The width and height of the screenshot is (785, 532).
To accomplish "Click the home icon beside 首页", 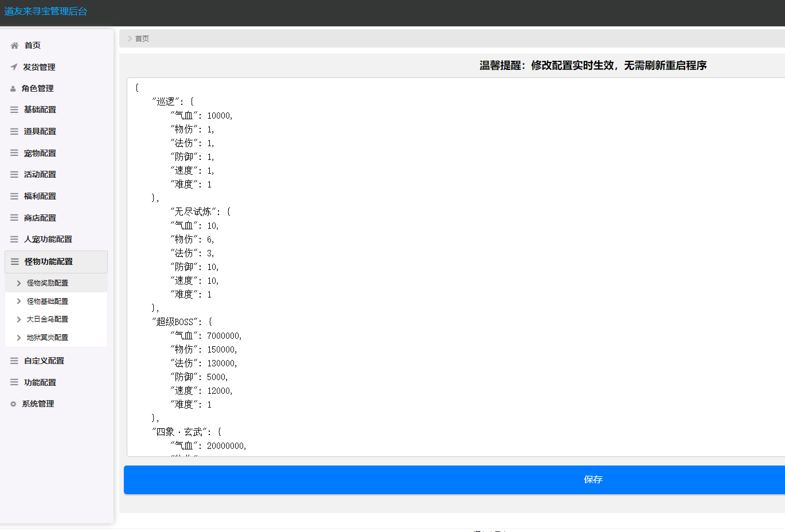I will (14, 45).
